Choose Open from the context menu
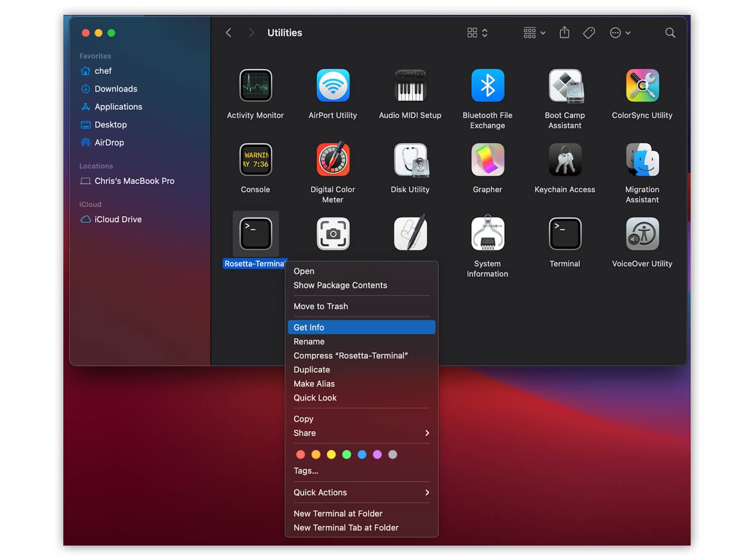 [362, 271]
